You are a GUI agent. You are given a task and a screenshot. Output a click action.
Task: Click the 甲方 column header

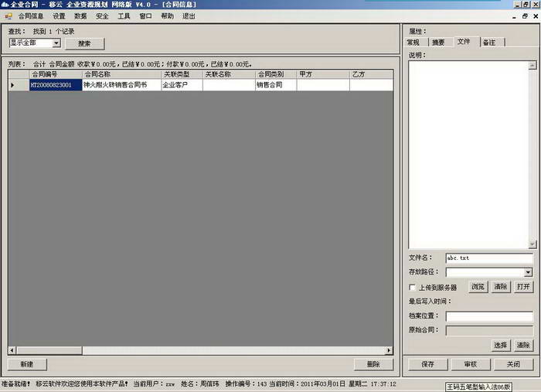click(323, 74)
